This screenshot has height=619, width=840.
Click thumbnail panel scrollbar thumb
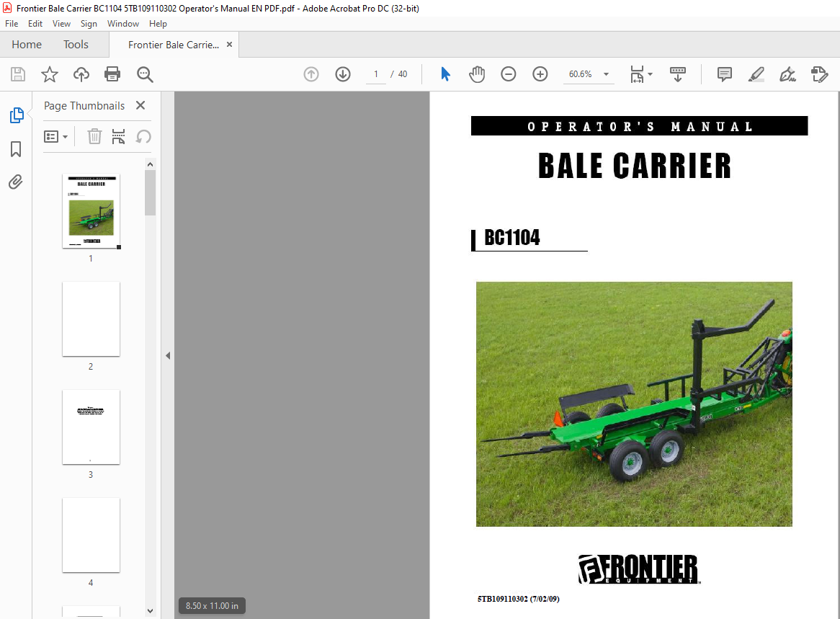pos(150,193)
